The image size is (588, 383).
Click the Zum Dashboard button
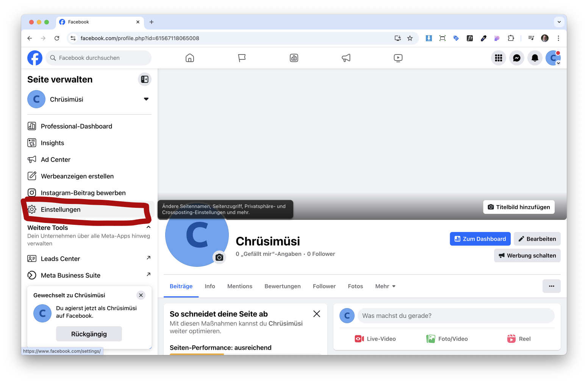(x=480, y=239)
